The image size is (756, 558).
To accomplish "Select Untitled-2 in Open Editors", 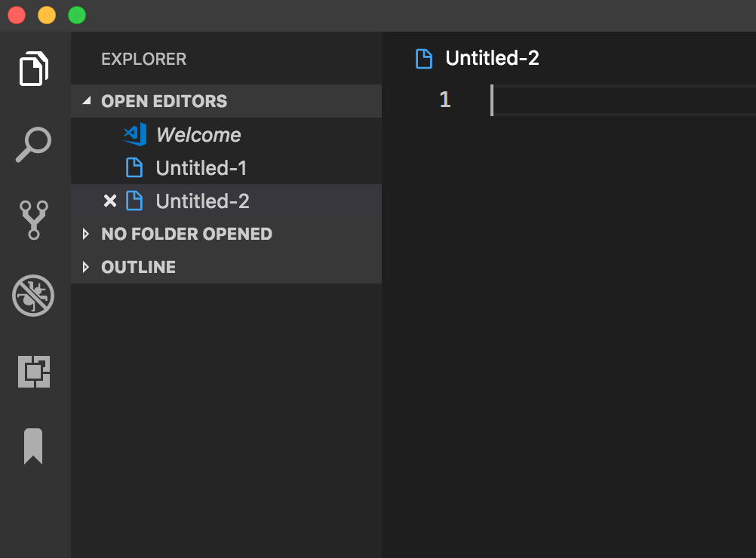I will 201,201.
